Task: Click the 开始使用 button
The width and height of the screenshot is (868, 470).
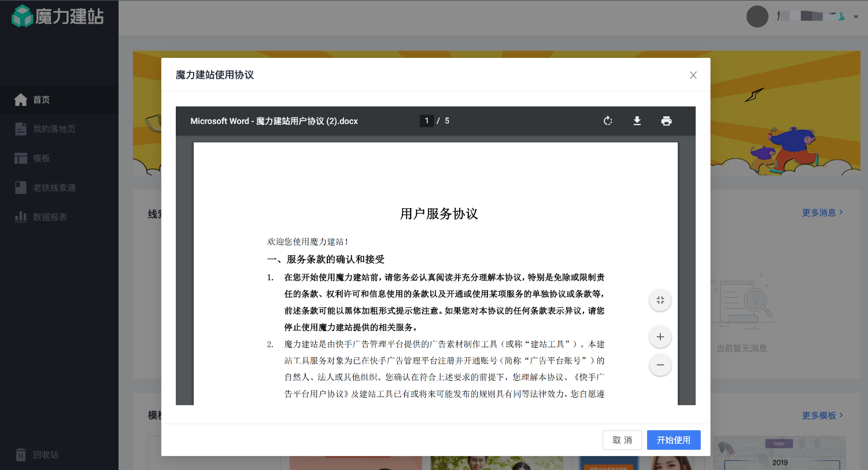Action: (673, 440)
